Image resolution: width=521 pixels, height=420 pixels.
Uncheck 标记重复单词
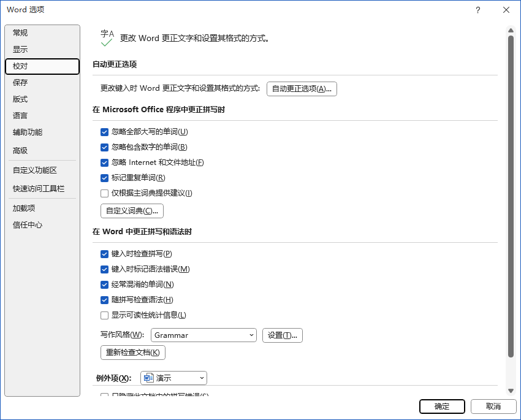(105, 178)
